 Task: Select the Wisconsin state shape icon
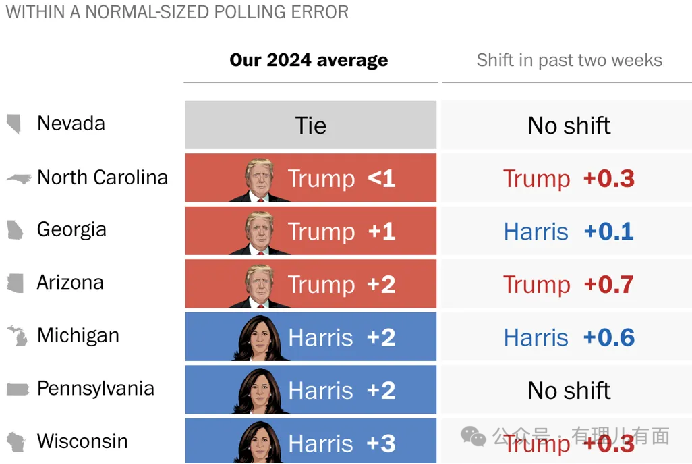point(16,441)
